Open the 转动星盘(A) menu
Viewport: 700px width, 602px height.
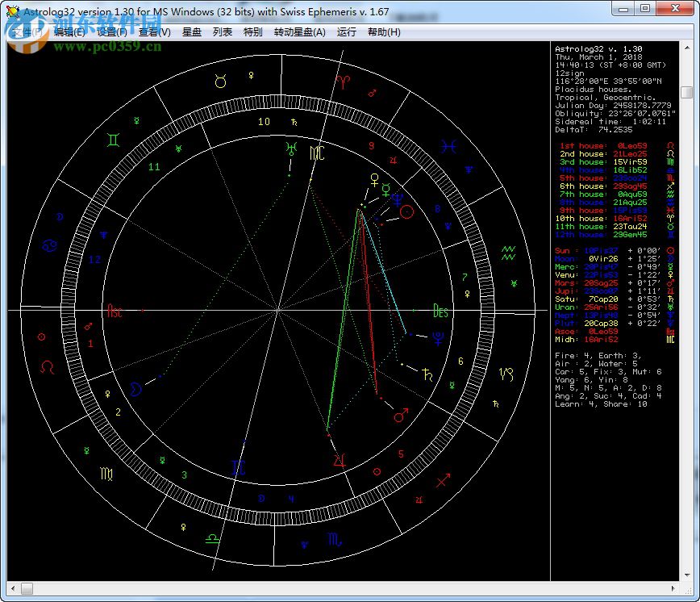pos(299,32)
